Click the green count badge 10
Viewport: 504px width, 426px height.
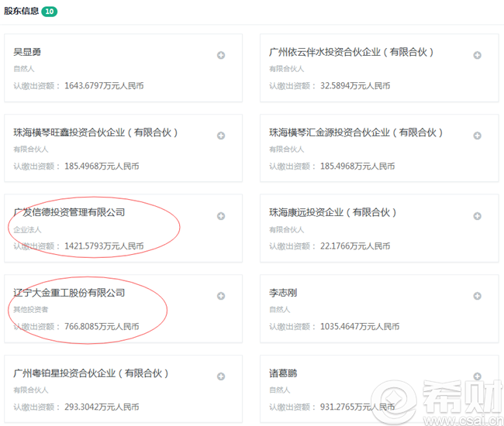pos(50,12)
